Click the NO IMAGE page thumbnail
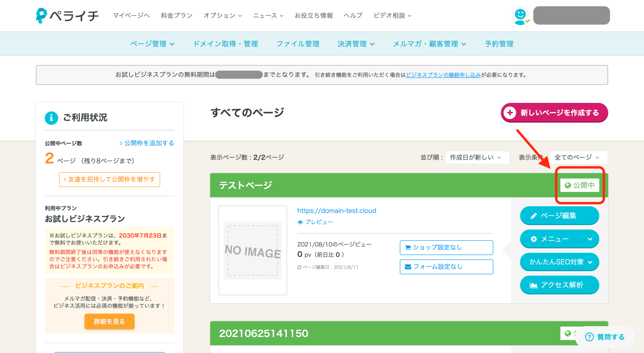This screenshot has height=353, width=644. [x=252, y=250]
